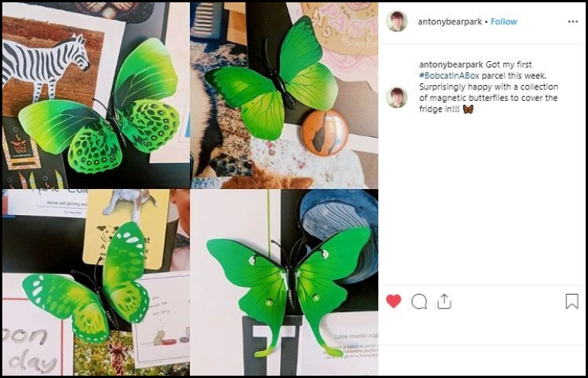Click the header profile avatar

(397, 21)
